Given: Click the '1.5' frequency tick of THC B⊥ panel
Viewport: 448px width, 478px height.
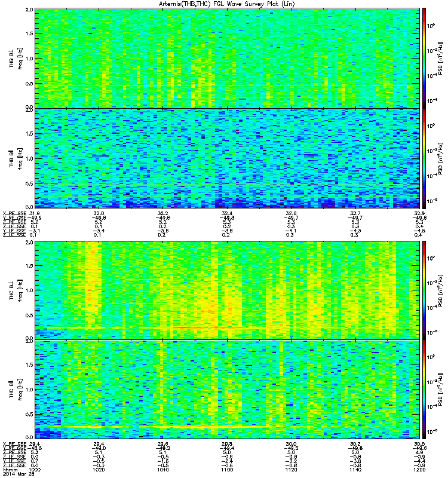Looking at the screenshot, I should point(29,265).
